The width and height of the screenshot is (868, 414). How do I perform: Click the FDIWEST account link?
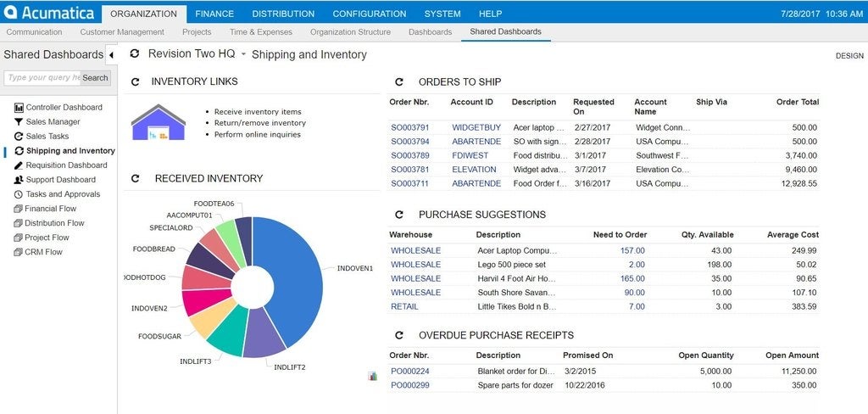click(470, 156)
